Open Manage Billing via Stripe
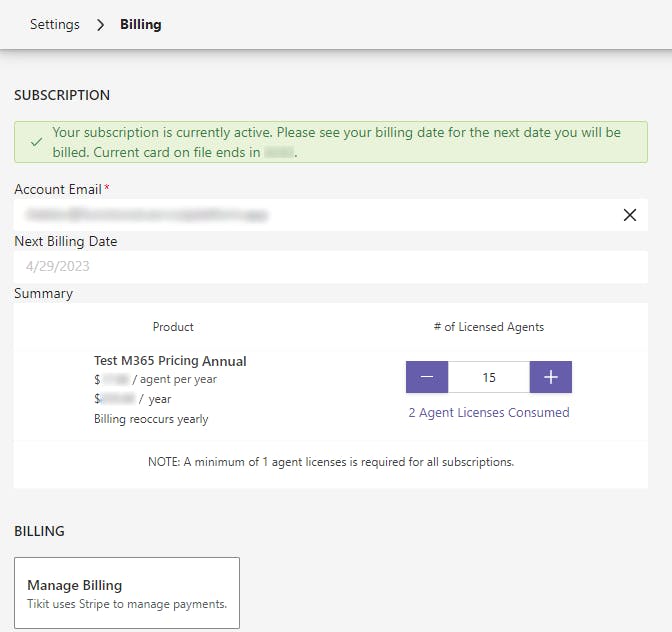672x632 pixels. pos(127,593)
